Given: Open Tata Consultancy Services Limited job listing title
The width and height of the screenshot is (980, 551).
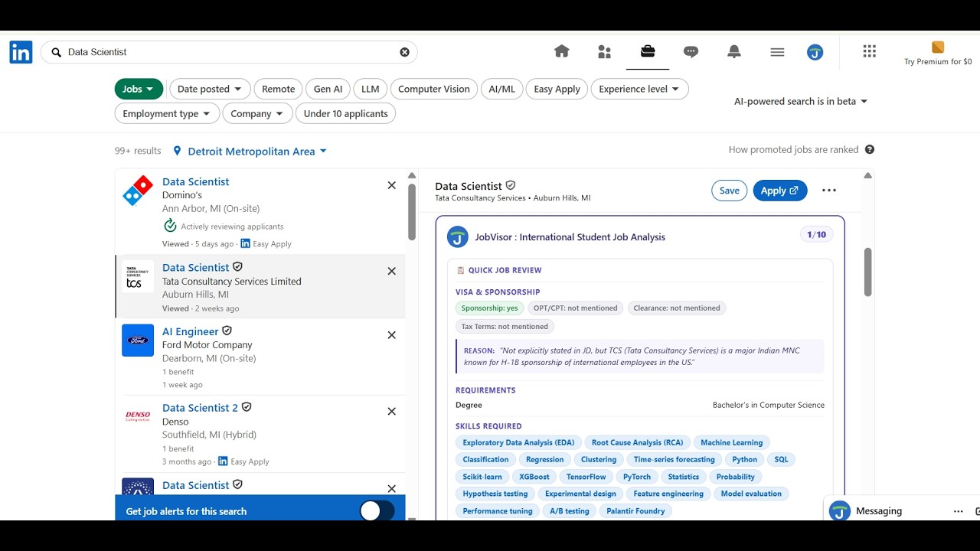Looking at the screenshot, I should (195, 267).
